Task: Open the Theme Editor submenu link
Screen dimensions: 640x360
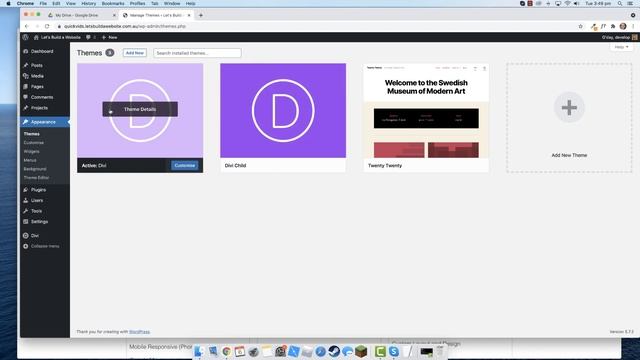Action: click(x=36, y=178)
